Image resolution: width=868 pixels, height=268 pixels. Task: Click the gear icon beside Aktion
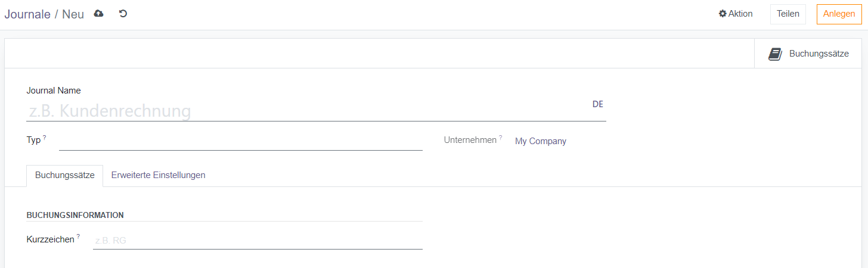click(723, 14)
